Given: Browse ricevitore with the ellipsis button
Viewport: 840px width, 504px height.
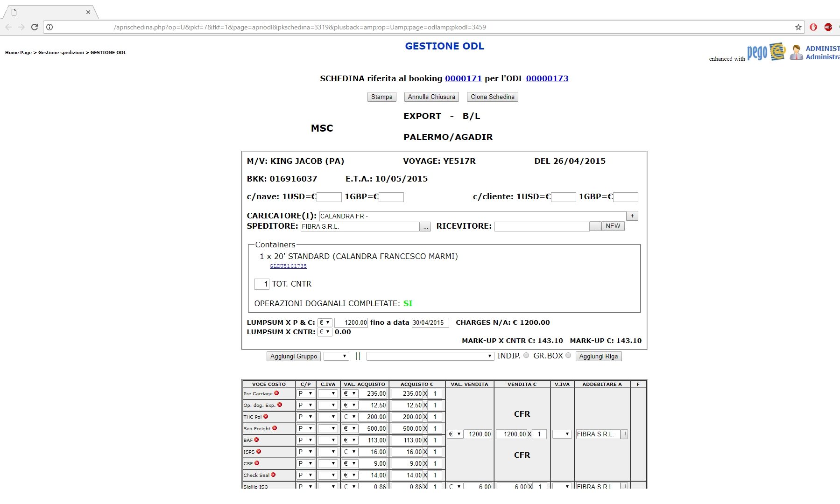Looking at the screenshot, I should [x=595, y=226].
